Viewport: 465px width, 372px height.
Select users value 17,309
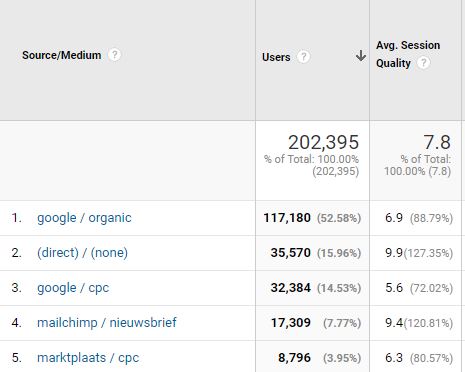(x=291, y=323)
